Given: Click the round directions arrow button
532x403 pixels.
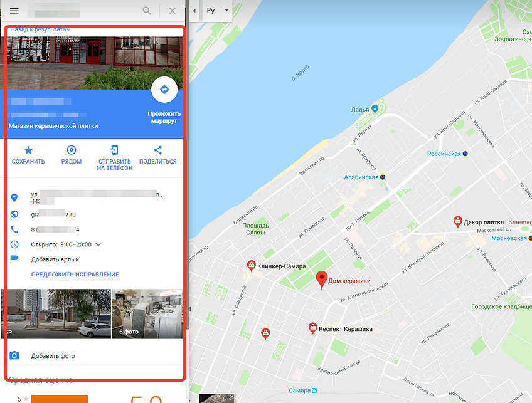Looking at the screenshot, I should pos(164,90).
